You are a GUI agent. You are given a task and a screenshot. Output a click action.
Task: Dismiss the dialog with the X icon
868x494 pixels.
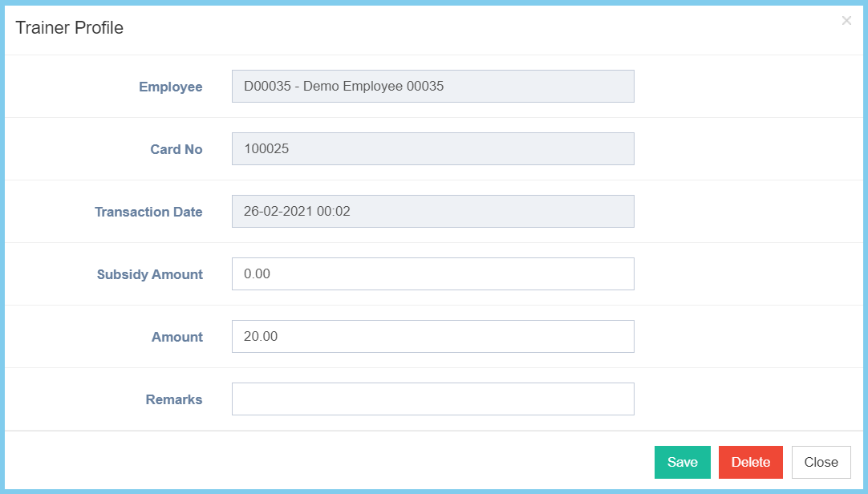[846, 21]
